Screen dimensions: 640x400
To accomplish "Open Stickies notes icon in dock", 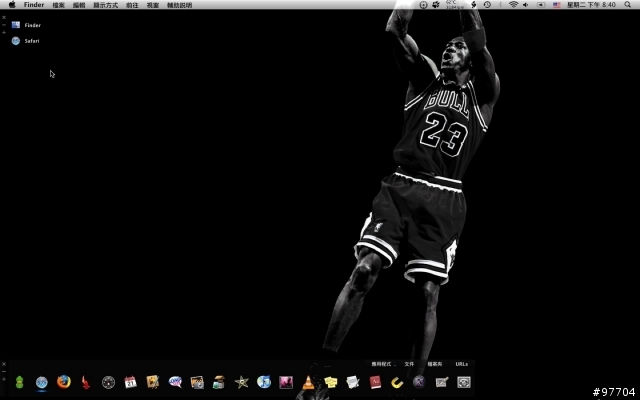I will tap(330, 381).
